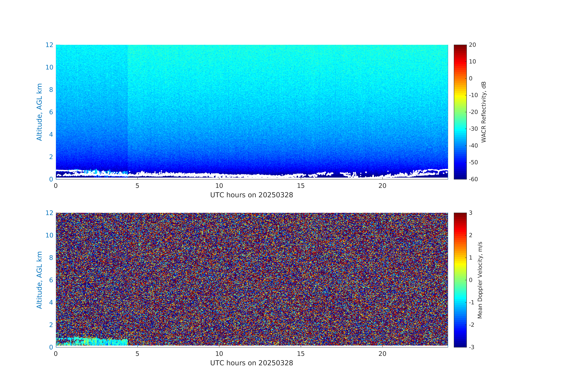Click the 12 km tick on top plot
This screenshot has width=571, height=392.
(49, 45)
